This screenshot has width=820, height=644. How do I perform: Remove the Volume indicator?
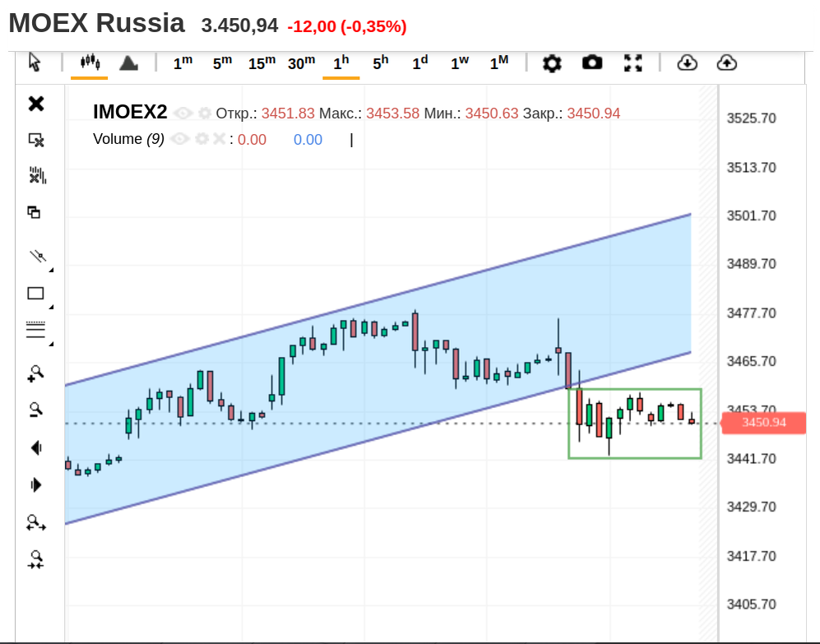219,139
